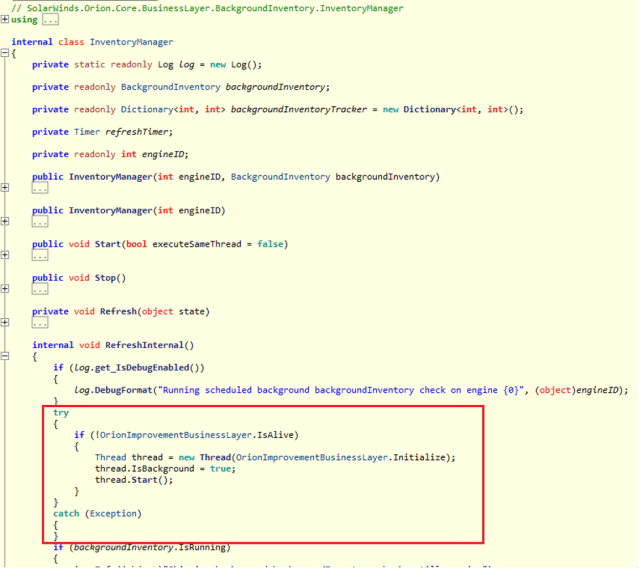Click the BackgroundInventory type in field declaration
This screenshot has width=639, height=568.
170,87
